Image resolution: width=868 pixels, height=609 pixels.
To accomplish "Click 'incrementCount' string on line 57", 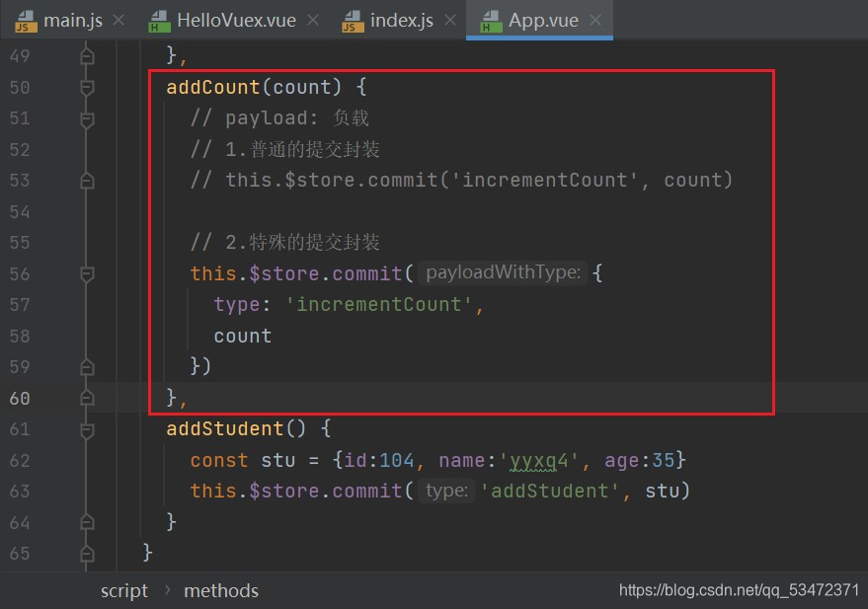I will tap(379, 305).
